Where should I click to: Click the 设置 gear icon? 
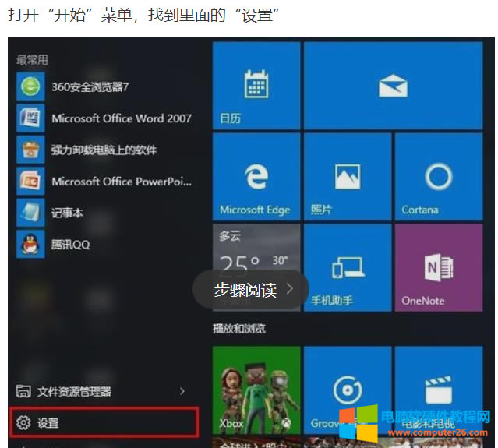(23, 422)
